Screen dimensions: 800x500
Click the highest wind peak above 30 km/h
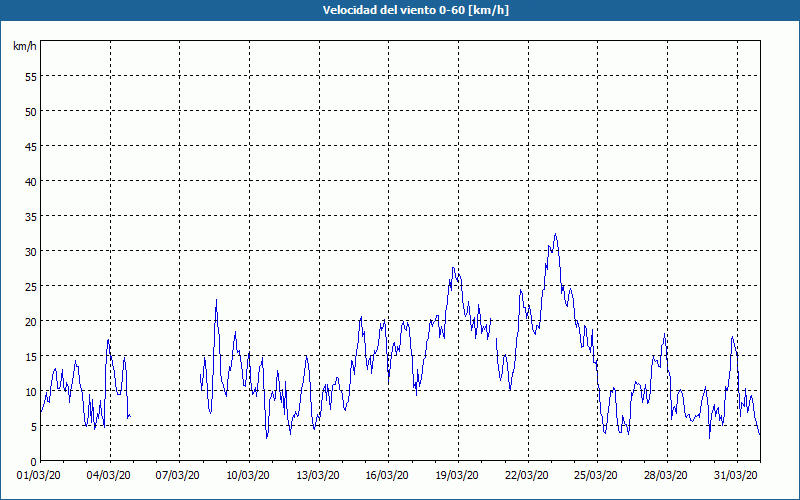coord(556,235)
